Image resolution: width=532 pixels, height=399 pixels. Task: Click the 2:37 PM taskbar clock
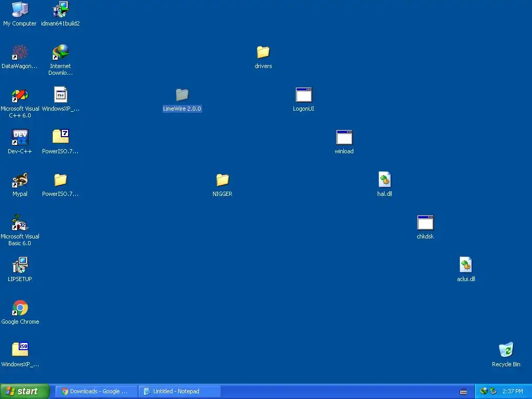point(513,391)
